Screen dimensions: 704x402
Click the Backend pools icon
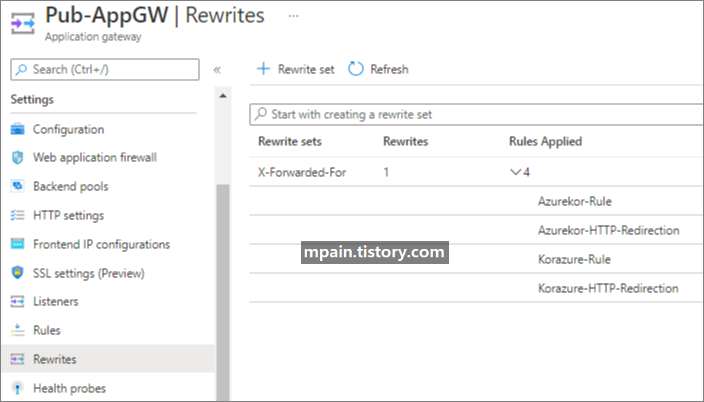(x=18, y=186)
